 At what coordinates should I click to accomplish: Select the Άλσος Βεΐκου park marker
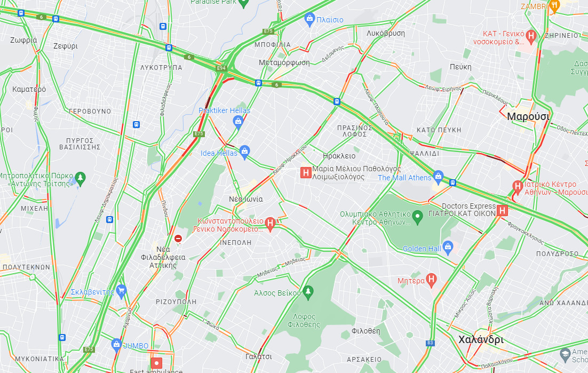308,293
